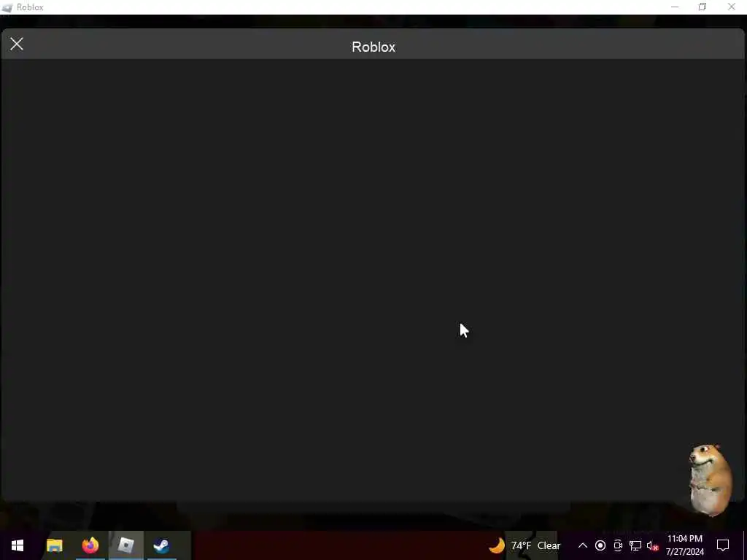Screen dimensions: 747x560
Task: Close the Roblox application window
Action: 732,7
